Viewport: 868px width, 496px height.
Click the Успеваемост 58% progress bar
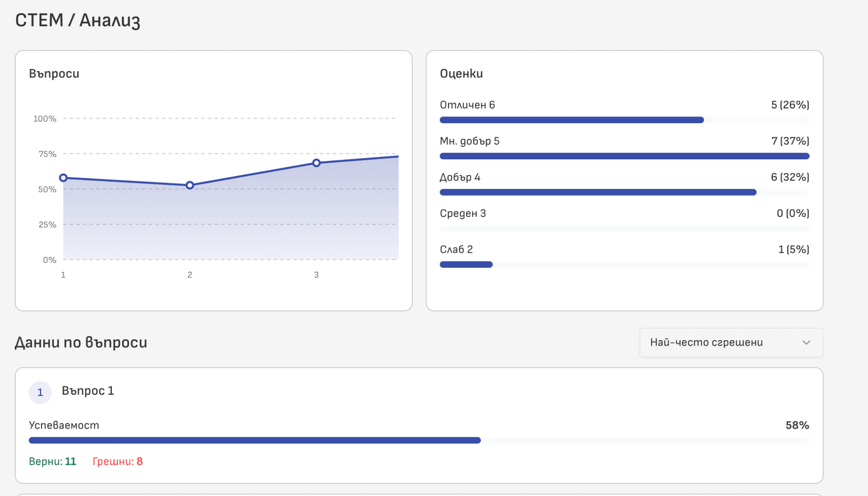point(419,441)
